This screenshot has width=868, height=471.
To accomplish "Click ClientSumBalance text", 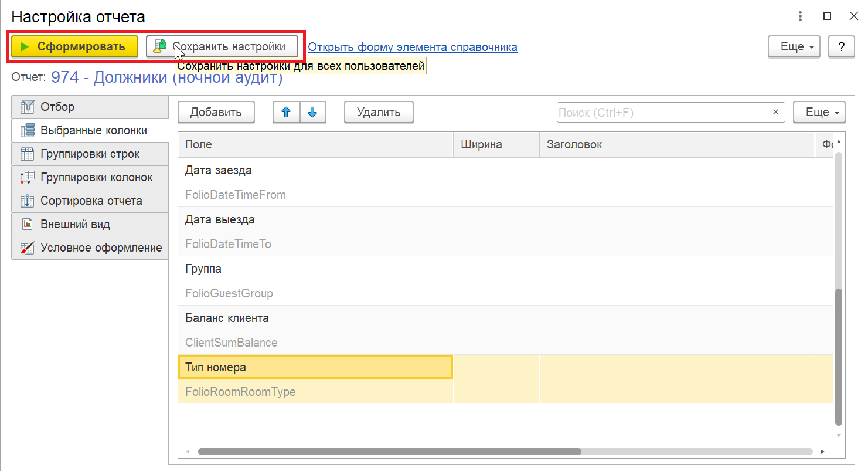I will tap(232, 343).
